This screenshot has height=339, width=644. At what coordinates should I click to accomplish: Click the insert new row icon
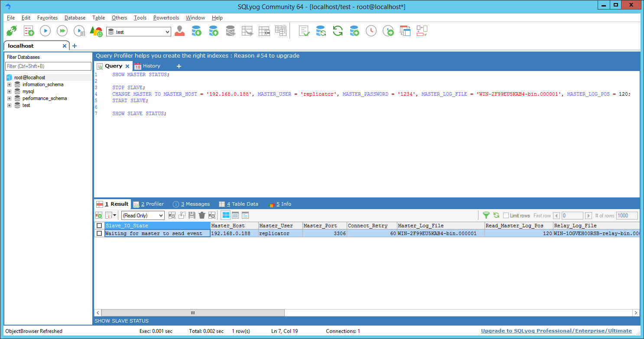(x=172, y=215)
